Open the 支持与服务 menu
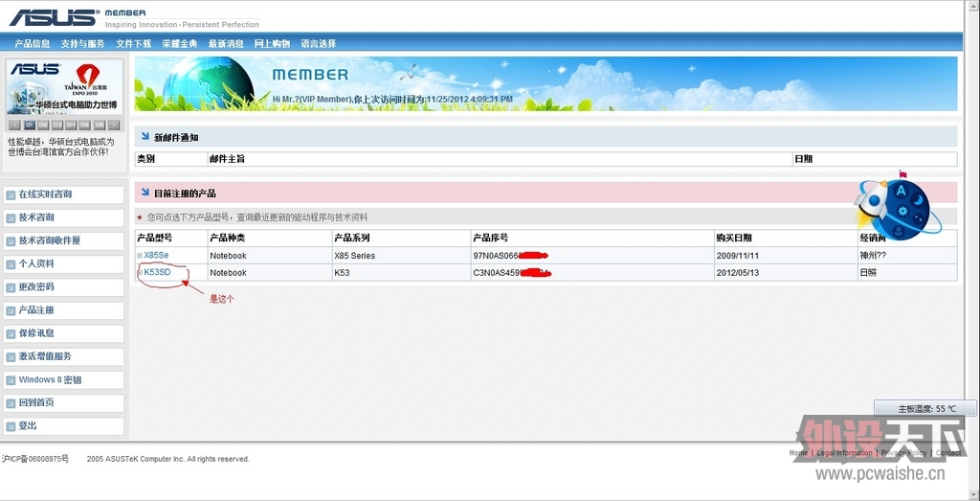 click(x=83, y=44)
